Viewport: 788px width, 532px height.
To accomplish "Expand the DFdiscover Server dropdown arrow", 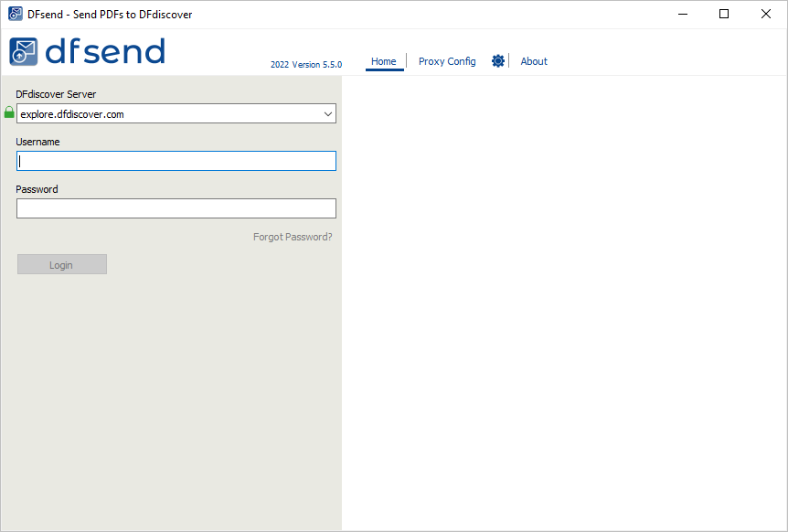I will click(x=328, y=114).
